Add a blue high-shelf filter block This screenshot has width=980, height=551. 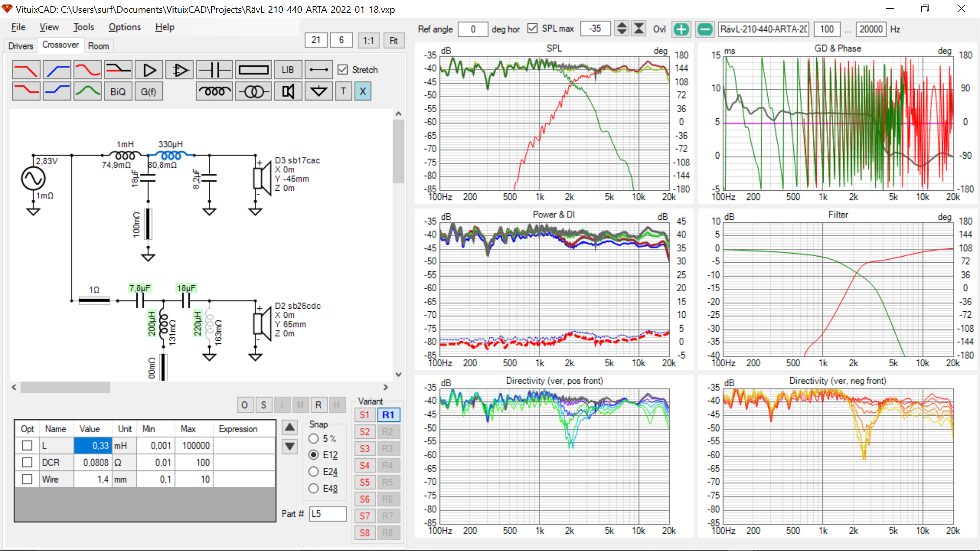(57, 91)
